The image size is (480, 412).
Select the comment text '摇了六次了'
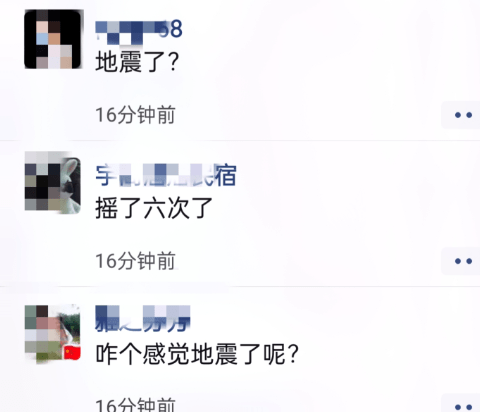pos(154,208)
